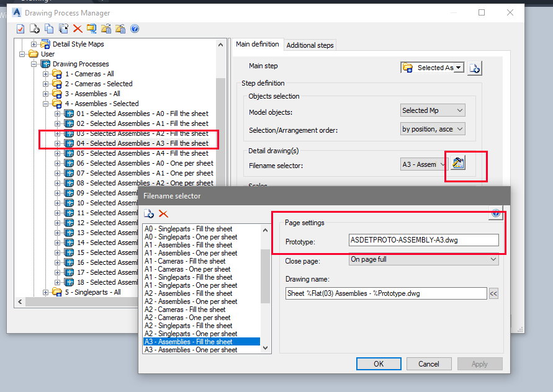The height and width of the screenshot is (392, 553).
Task: Click the Copy icon in the toolbar
Action: [x=48, y=29]
